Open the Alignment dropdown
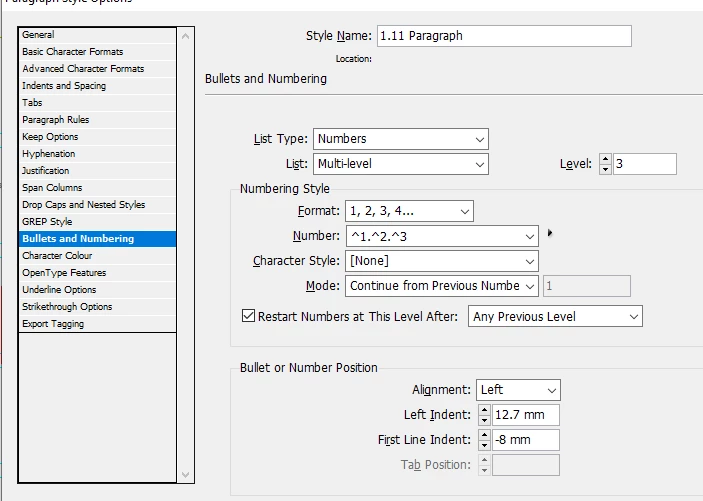 (x=518, y=390)
